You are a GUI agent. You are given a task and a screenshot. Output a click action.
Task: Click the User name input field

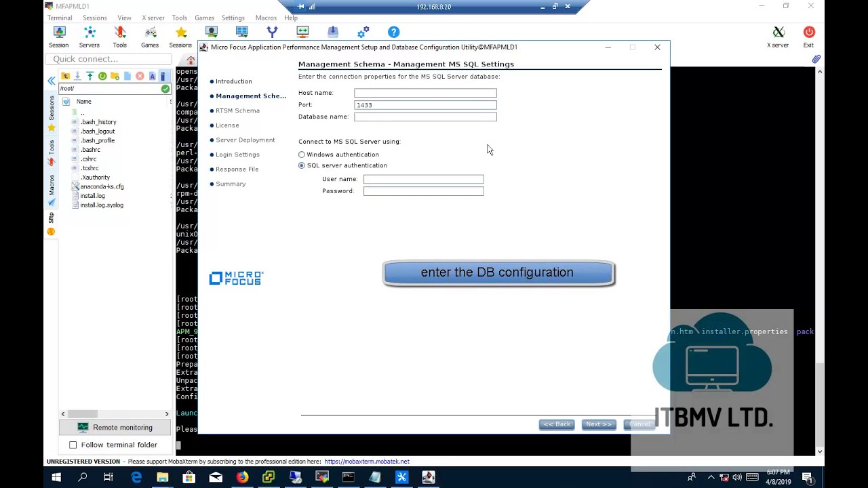tap(423, 179)
